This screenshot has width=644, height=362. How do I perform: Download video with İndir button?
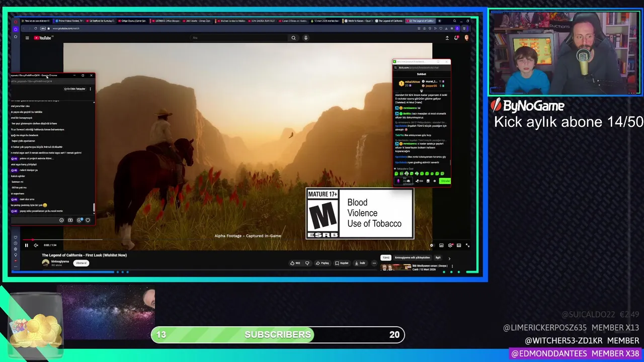360,263
